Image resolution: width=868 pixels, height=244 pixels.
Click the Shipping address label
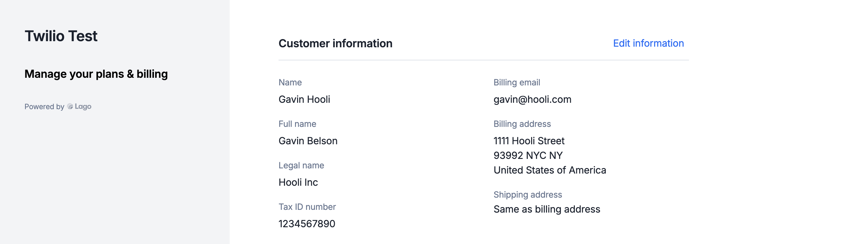pyautogui.click(x=528, y=195)
